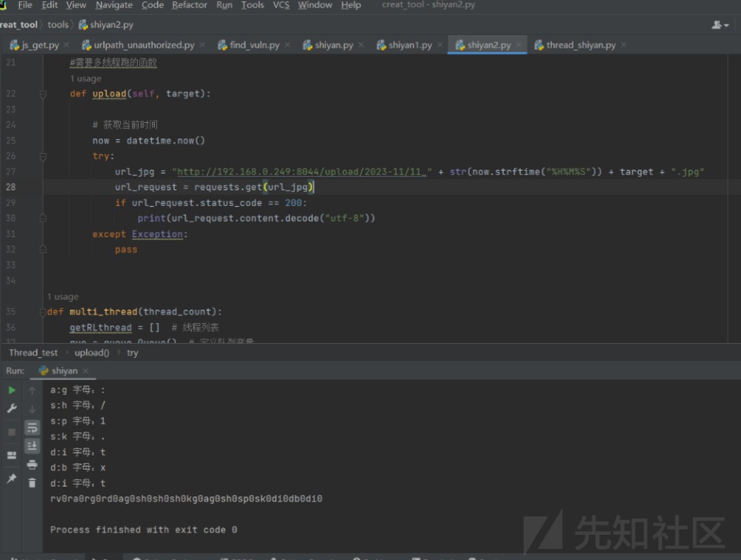This screenshot has height=560, width=741.
Task: Place cursor on line 25 datetime.now()
Action: point(165,141)
